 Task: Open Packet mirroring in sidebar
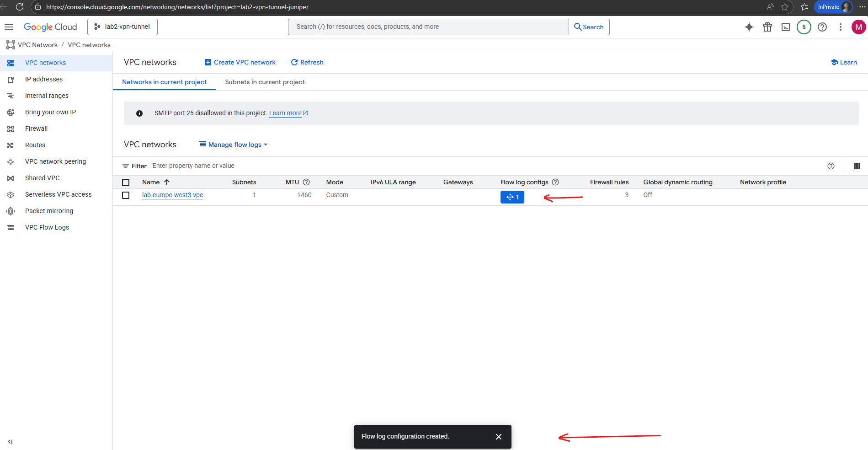pos(49,211)
